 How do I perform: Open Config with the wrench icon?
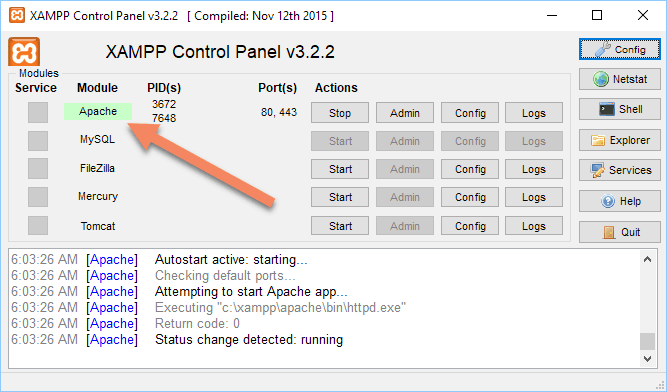click(x=620, y=49)
